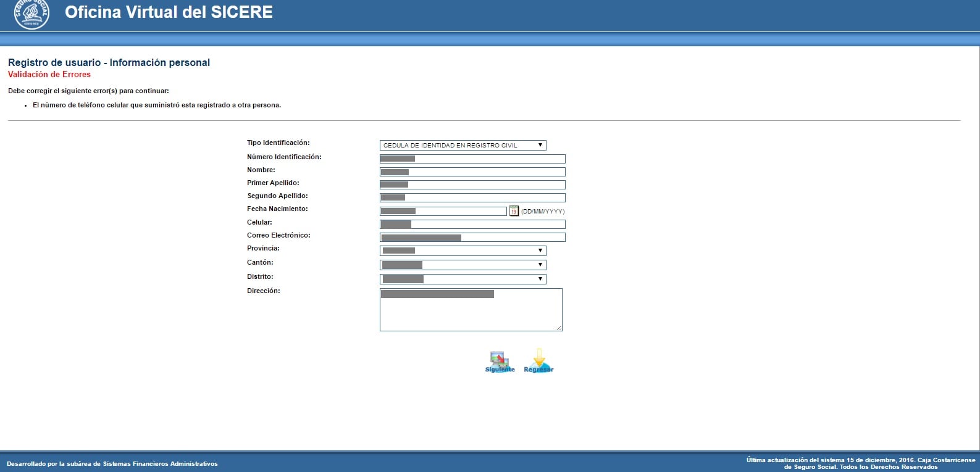Open the Cantón dropdown
This screenshot has width=980, height=472.
pos(463,265)
